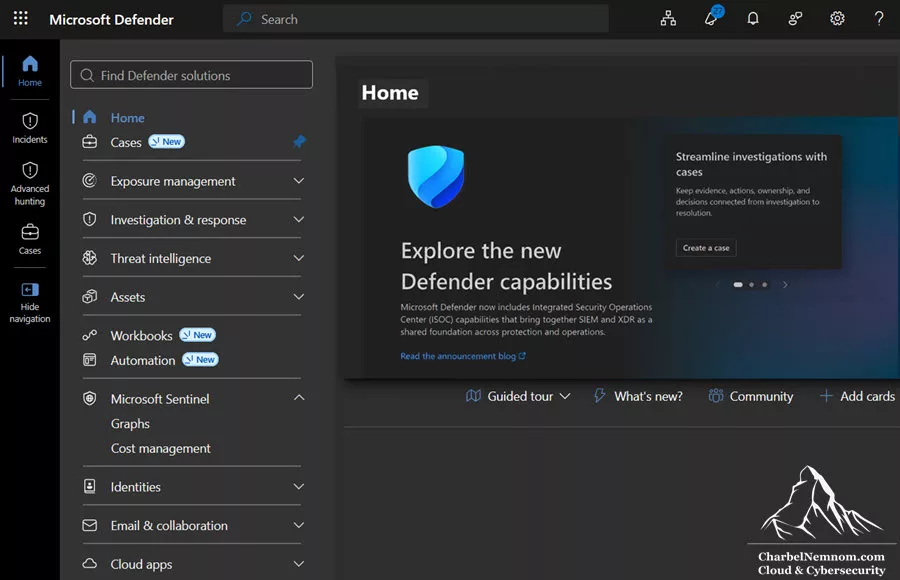
Task: Click the briefcase icon beside Cases
Action: [x=90, y=142]
